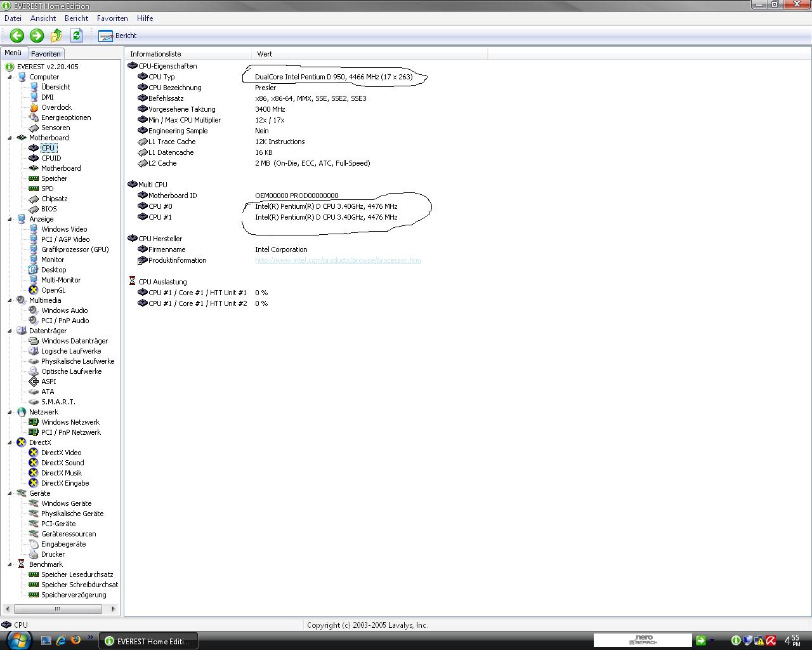
Task: Open the Speicher memory module item
Action: [48, 178]
